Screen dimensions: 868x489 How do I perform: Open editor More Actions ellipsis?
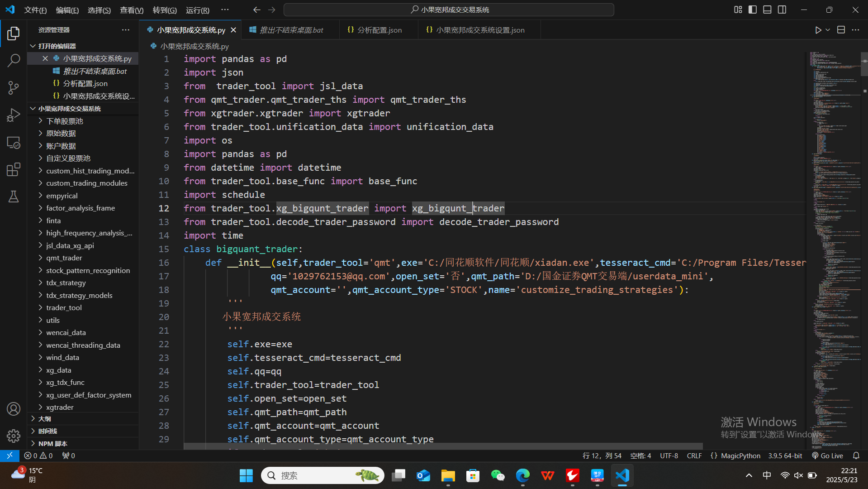855,30
